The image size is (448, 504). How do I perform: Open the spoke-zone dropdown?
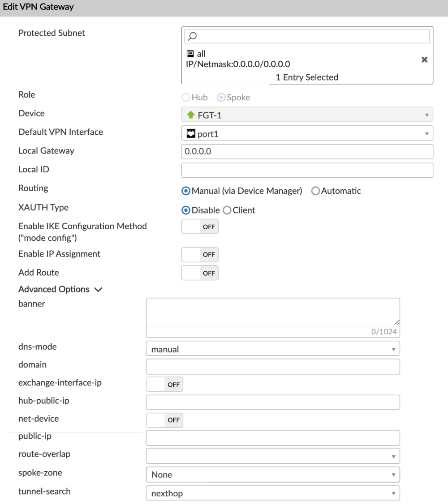[395, 474]
